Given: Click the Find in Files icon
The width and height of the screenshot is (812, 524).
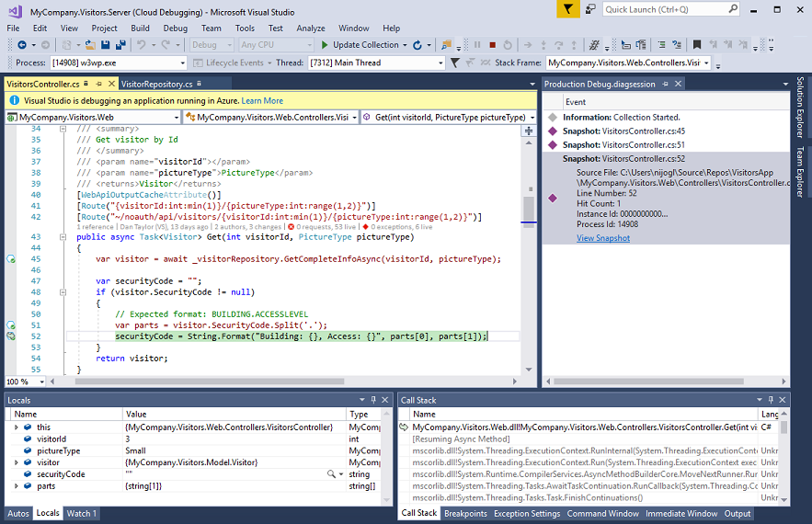Looking at the screenshot, I should click(446, 45).
